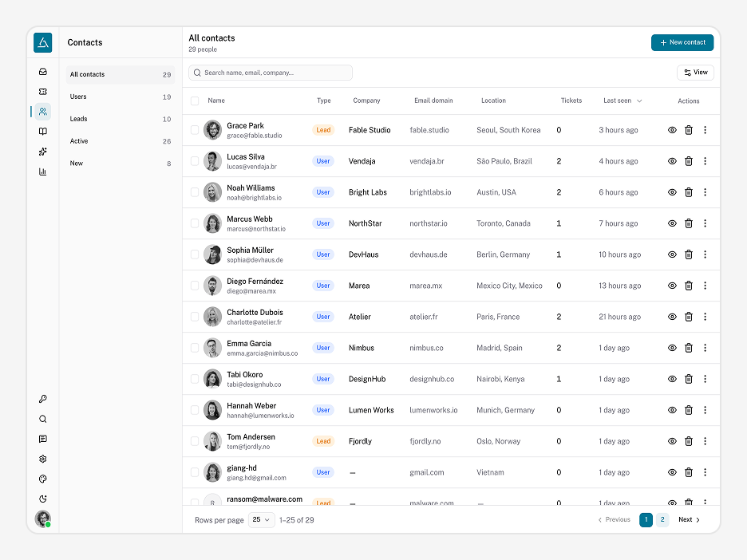Delete Tom Andersen using trash icon
The image size is (747, 560).
click(689, 441)
